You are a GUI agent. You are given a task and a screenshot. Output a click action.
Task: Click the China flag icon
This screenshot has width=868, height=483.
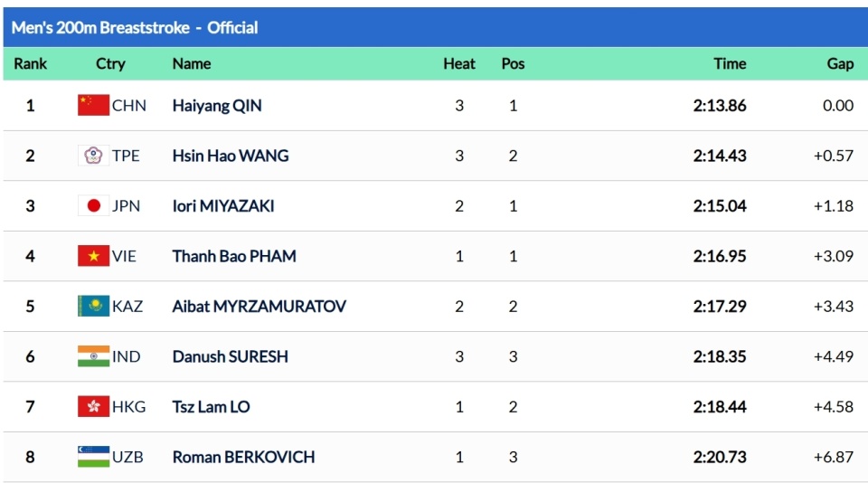pyautogui.click(x=93, y=106)
